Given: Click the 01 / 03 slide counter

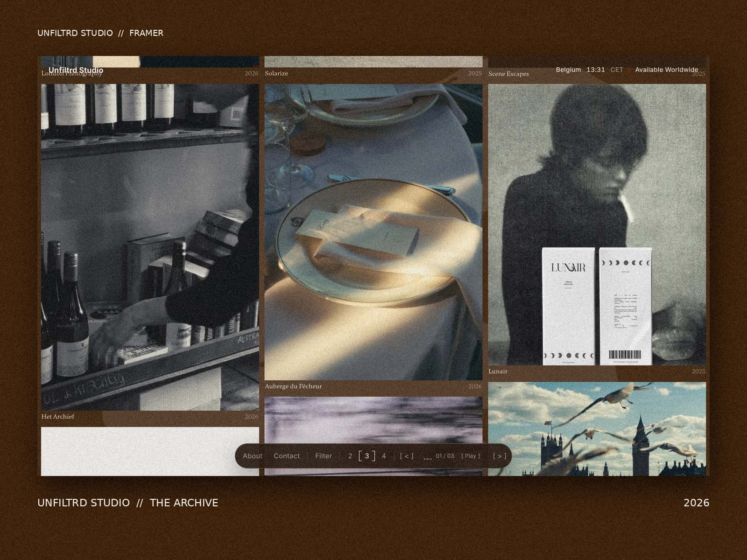Looking at the screenshot, I should pyautogui.click(x=445, y=456).
